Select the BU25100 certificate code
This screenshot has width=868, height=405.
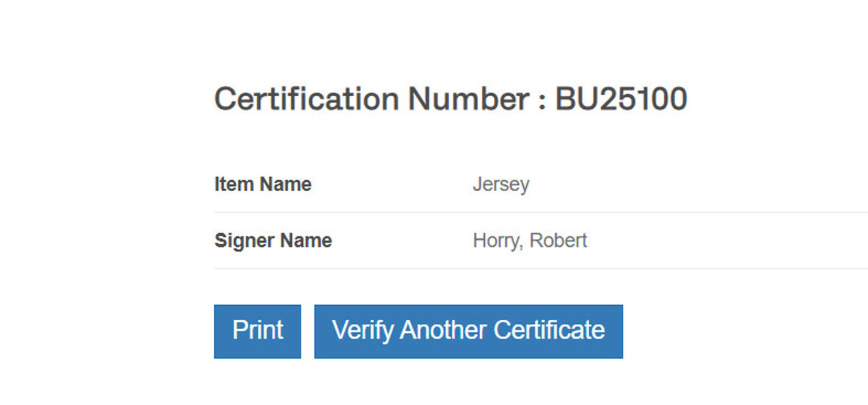pos(621,99)
